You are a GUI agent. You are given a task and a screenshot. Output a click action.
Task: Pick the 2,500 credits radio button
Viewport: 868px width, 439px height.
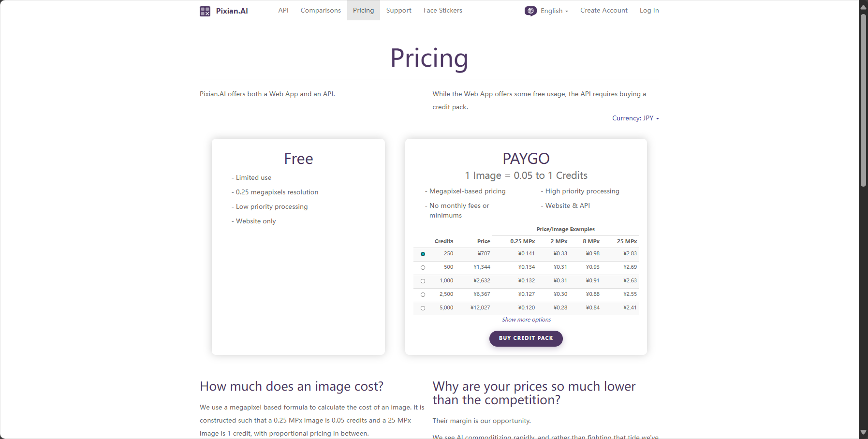point(423,294)
